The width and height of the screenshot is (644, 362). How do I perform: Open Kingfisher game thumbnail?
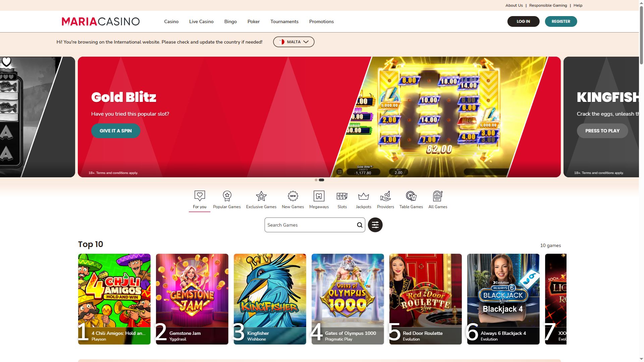(270, 299)
